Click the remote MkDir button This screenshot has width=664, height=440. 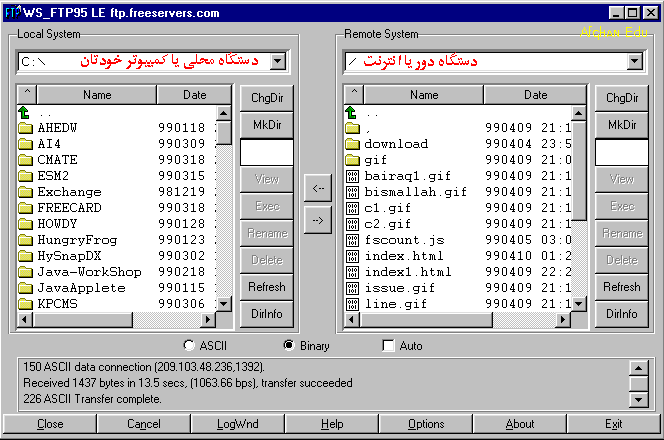621,125
